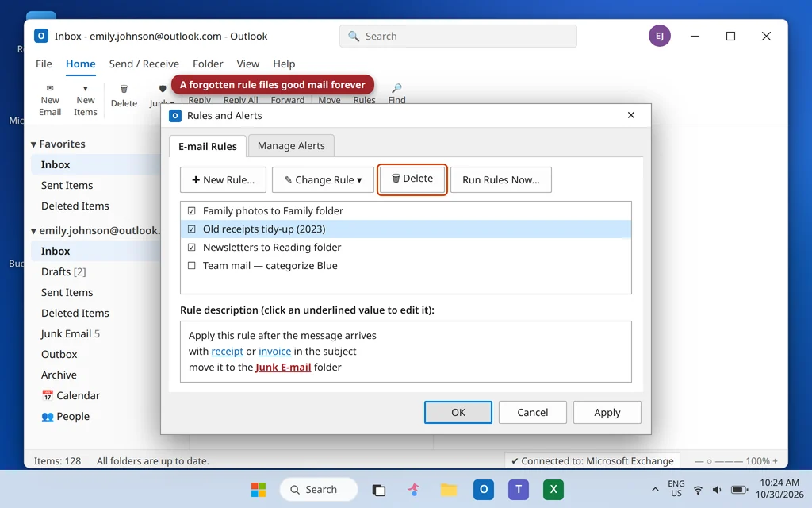The height and width of the screenshot is (508, 812).
Task: Open the Folder ribbon tab
Action: click(208, 63)
